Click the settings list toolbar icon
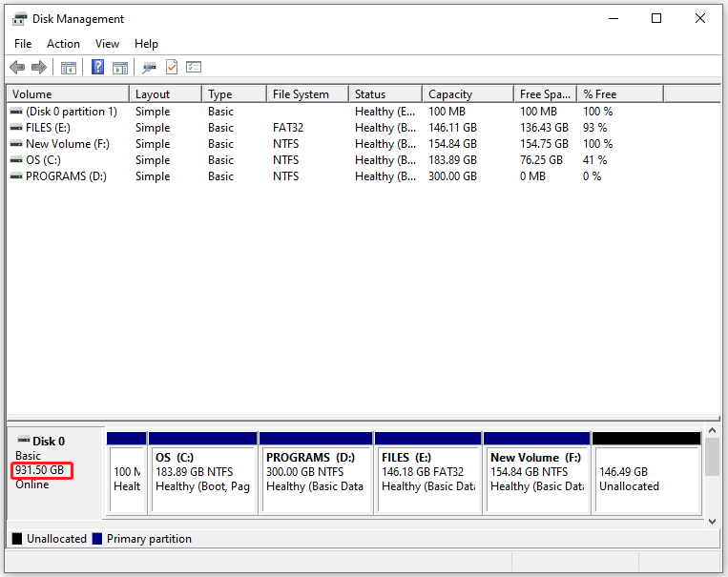 pyautogui.click(x=194, y=68)
